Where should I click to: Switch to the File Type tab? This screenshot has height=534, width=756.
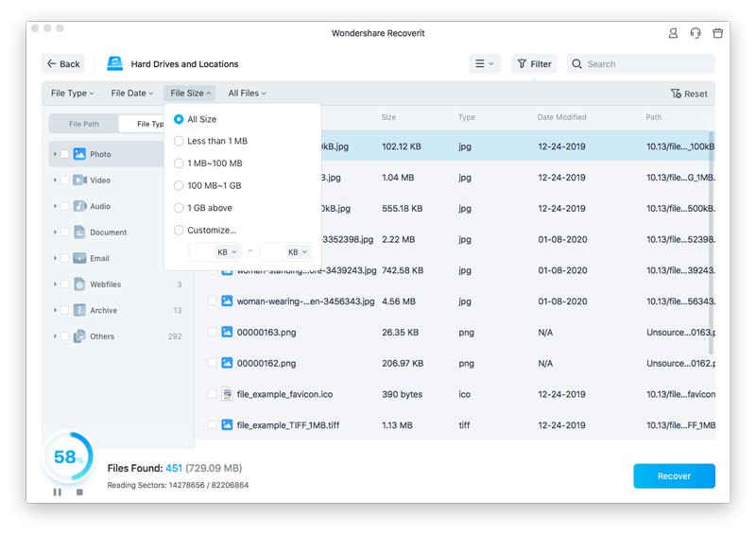click(142, 124)
